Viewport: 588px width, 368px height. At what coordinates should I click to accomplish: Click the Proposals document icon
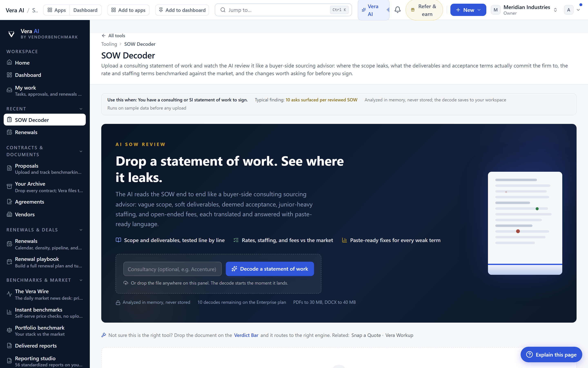tap(9, 168)
